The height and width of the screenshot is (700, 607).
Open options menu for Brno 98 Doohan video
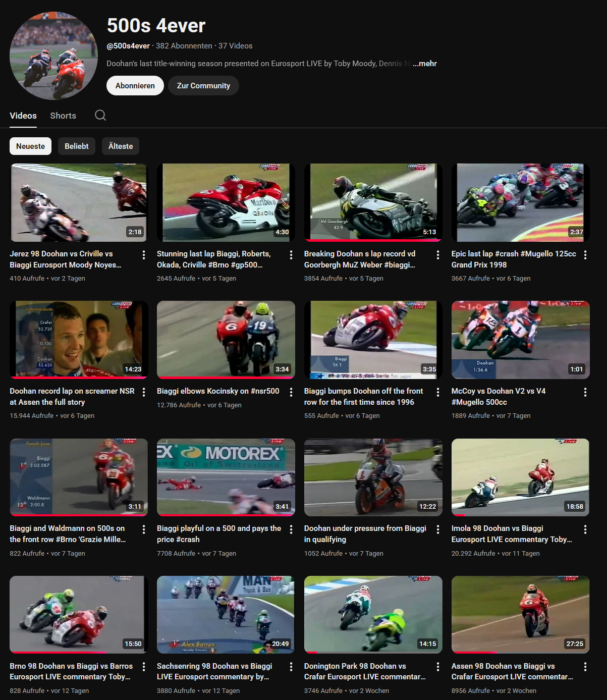(x=144, y=667)
